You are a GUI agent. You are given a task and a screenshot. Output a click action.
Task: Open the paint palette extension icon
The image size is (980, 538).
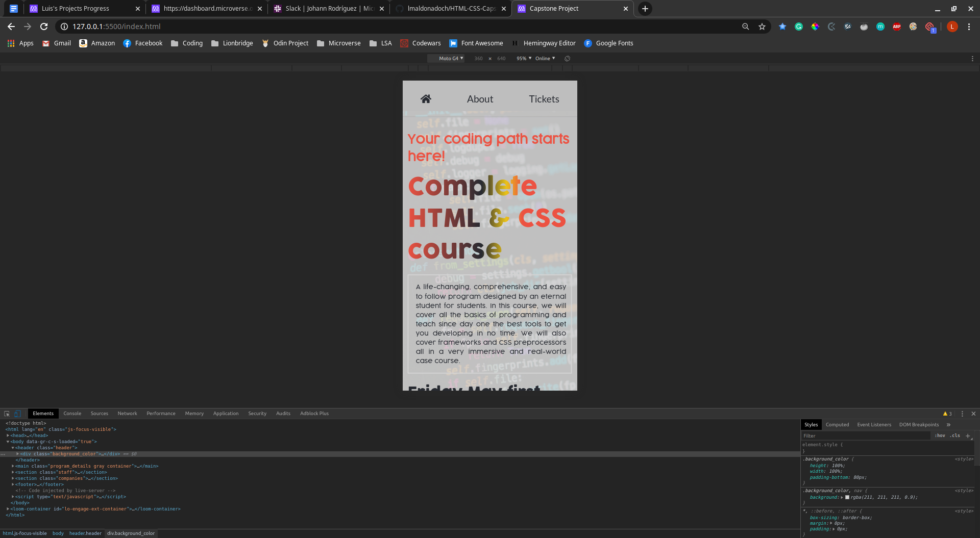click(913, 27)
